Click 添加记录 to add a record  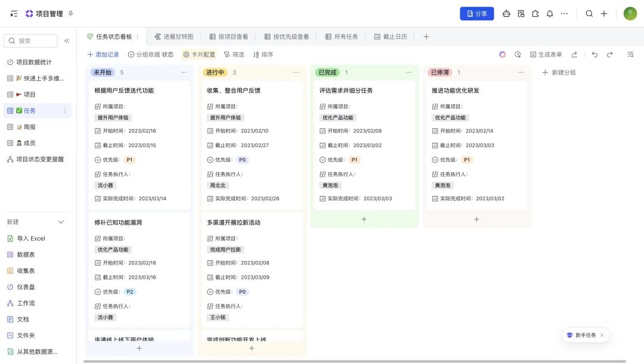click(103, 54)
